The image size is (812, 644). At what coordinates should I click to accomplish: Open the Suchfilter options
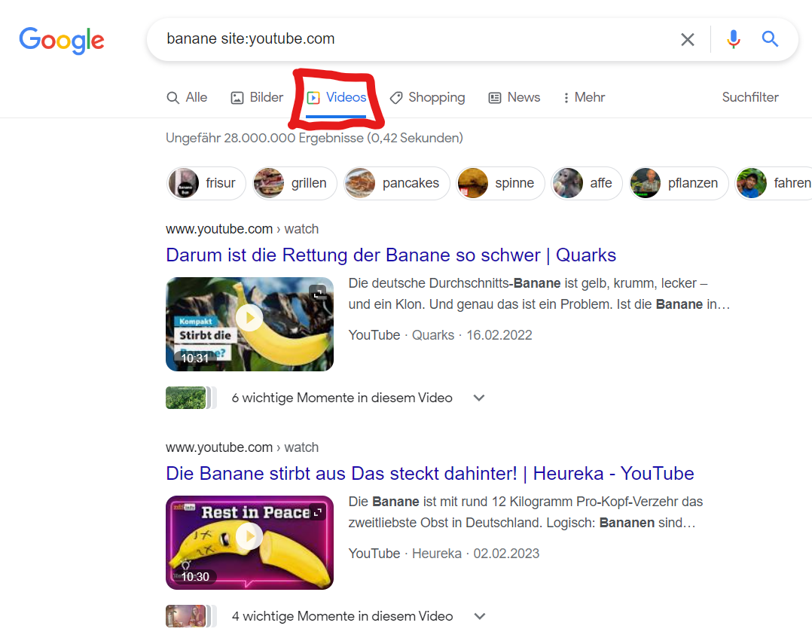750,97
